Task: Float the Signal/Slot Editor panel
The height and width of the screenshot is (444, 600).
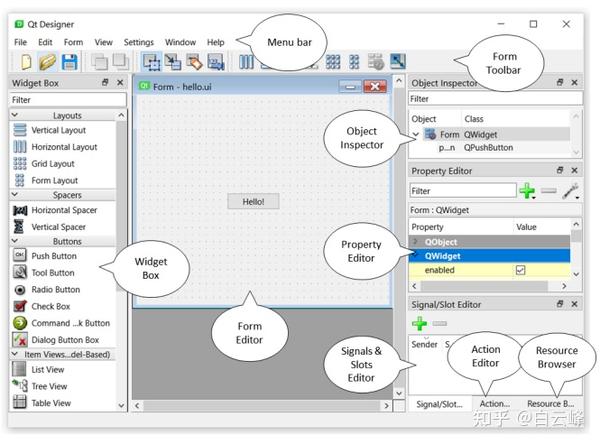Action: click(560, 304)
